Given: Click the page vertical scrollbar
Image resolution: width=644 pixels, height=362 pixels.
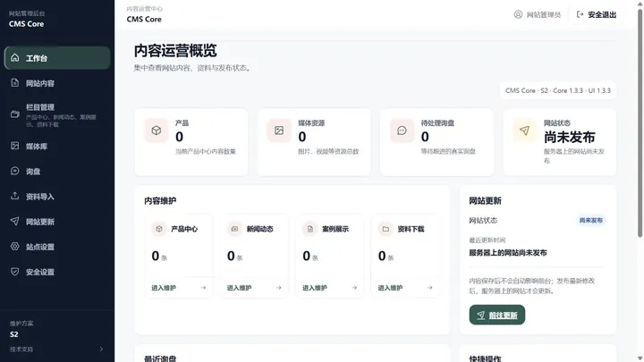Looking at the screenshot, I should click(640, 123).
